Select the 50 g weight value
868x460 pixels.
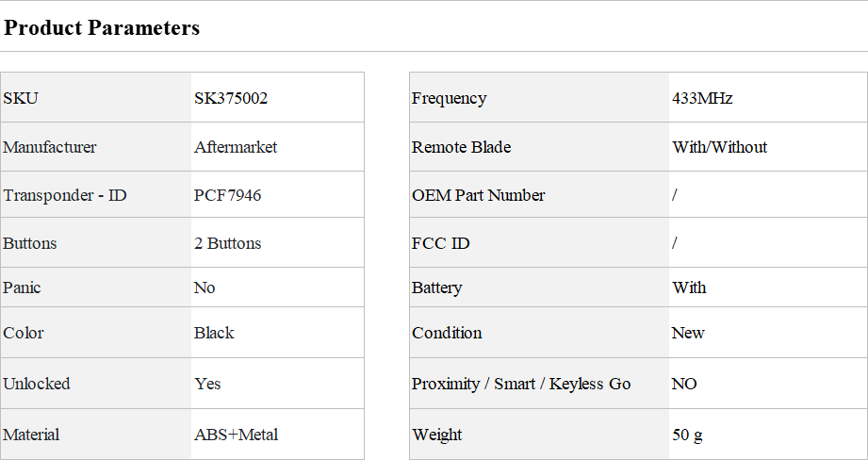688,435
